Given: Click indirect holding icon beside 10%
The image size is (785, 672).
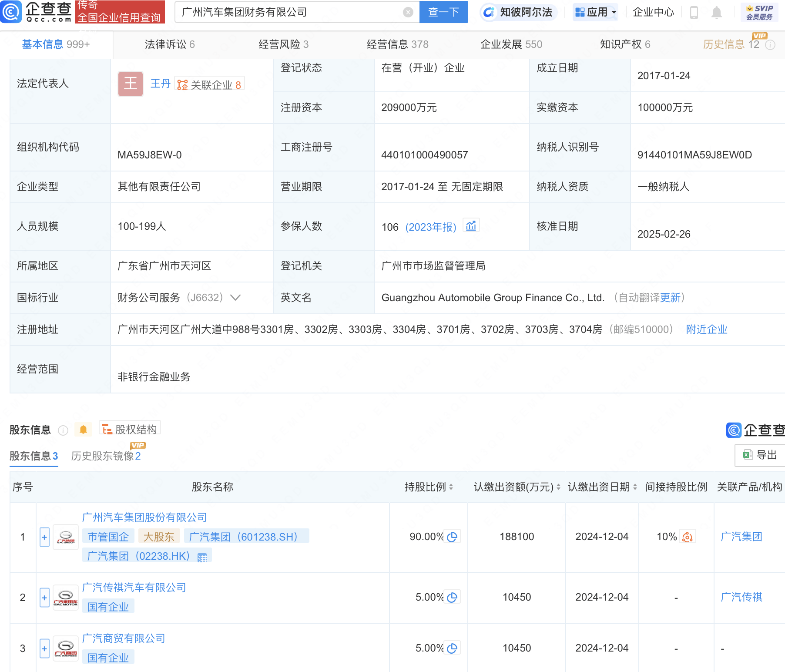Looking at the screenshot, I should [x=687, y=537].
